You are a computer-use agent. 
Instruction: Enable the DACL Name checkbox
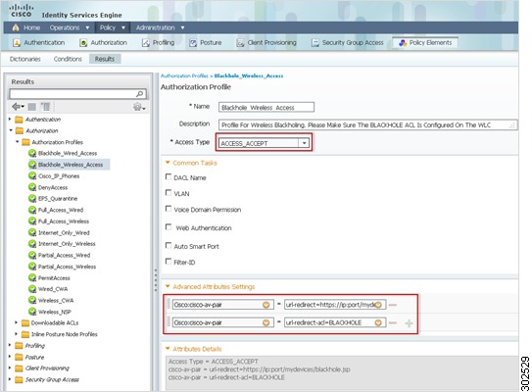pyautogui.click(x=169, y=176)
